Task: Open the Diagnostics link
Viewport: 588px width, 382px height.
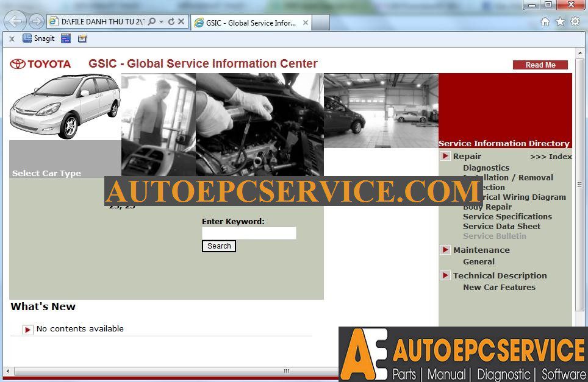Action: pyautogui.click(x=486, y=168)
